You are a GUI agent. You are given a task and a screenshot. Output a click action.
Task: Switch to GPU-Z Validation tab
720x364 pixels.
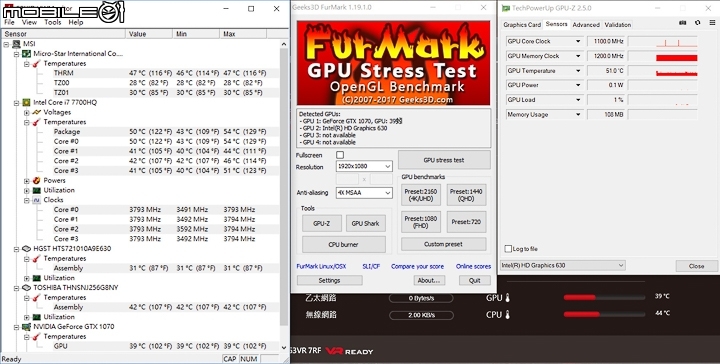click(x=618, y=25)
